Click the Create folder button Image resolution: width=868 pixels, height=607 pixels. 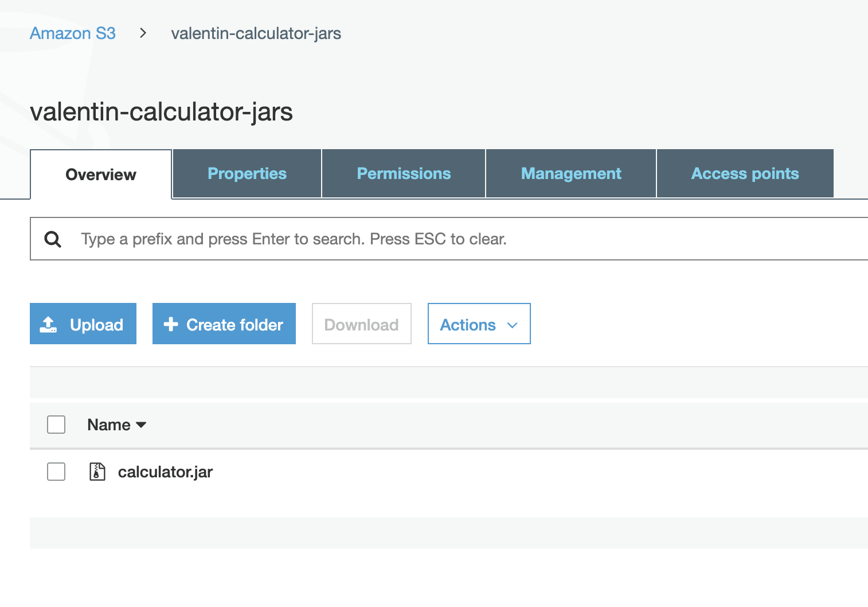[224, 324]
